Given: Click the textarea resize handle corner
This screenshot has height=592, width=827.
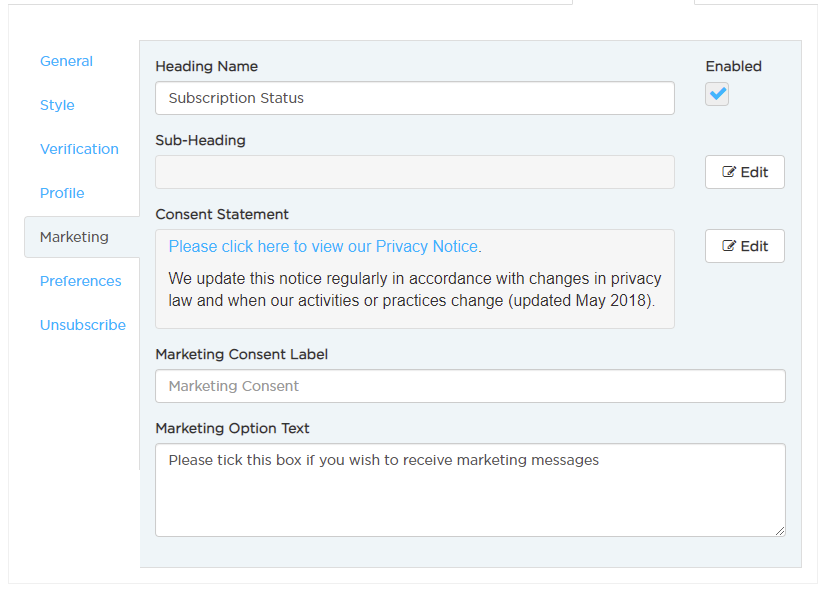Looking at the screenshot, I should (780, 531).
